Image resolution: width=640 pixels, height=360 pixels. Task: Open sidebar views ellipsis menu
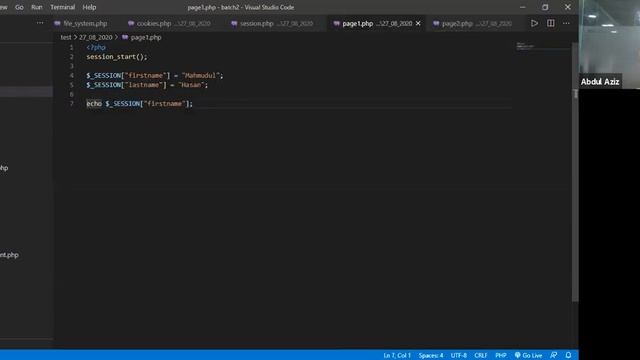pos(40,23)
